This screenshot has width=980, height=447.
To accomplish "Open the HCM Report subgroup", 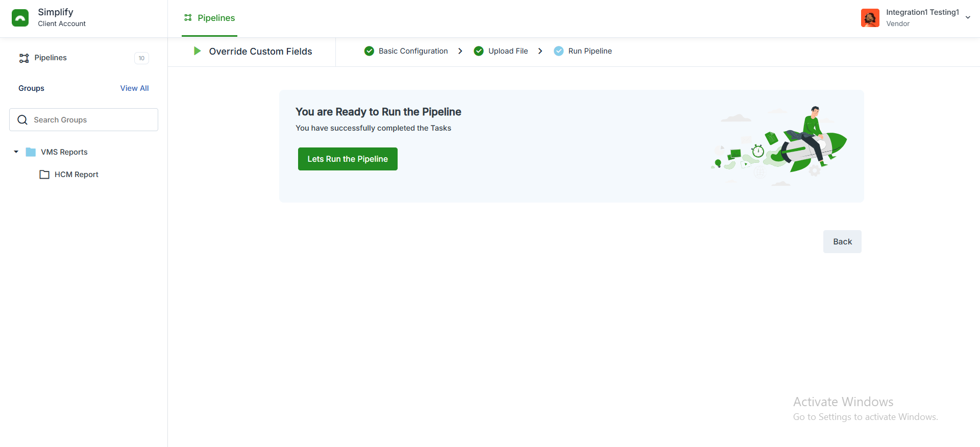I will pos(77,175).
